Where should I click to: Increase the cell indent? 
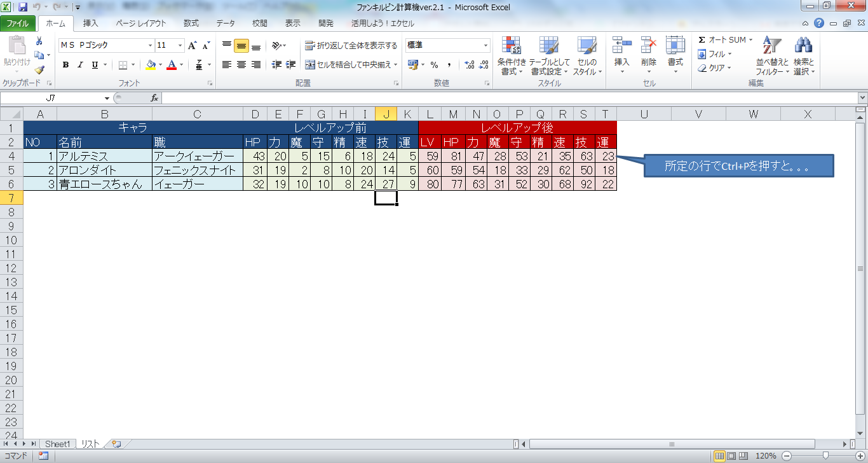(x=291, y=65)
